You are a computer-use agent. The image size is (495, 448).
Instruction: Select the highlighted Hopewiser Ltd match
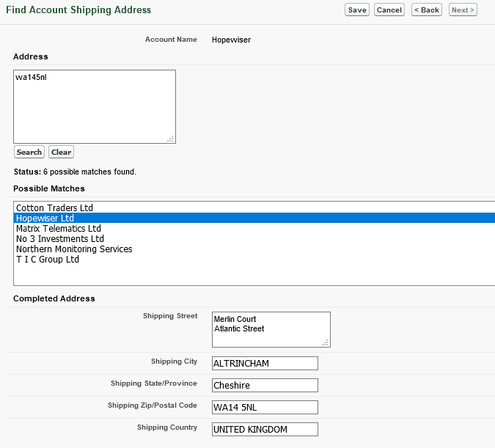pos(255,218)
